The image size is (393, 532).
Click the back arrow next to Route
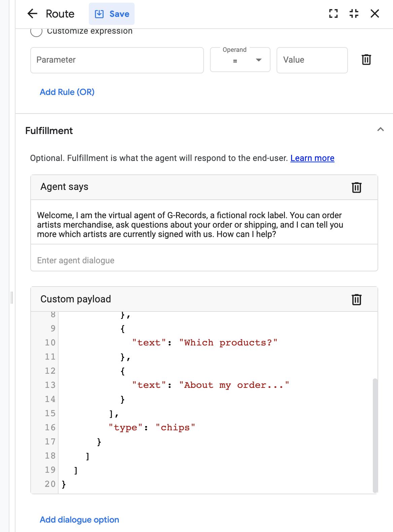32,14
